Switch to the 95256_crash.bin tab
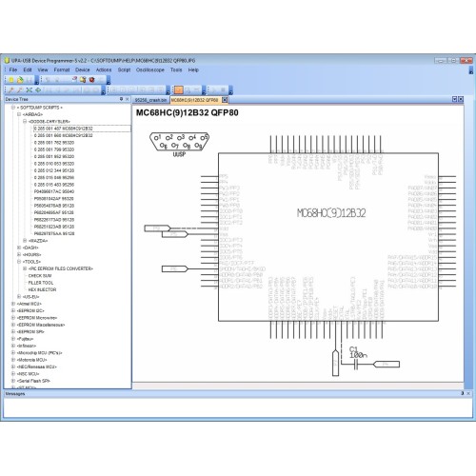The height and width of the screenshot is (476, 476). (x=150, y=100)
